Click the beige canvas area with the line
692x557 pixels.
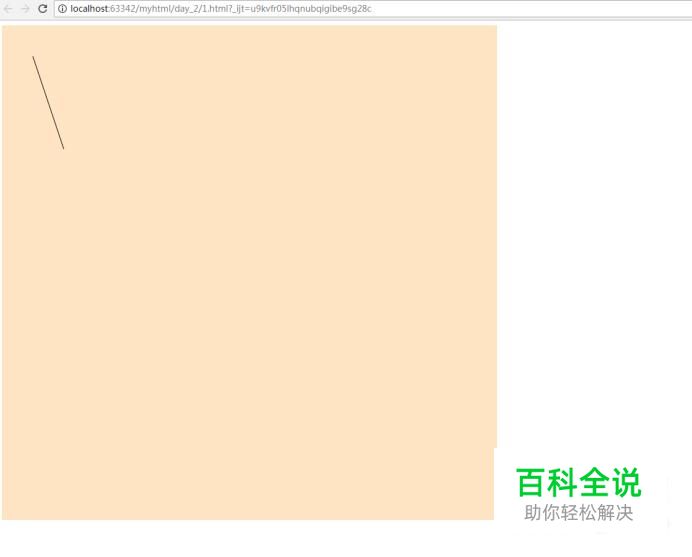coord(249,272)
